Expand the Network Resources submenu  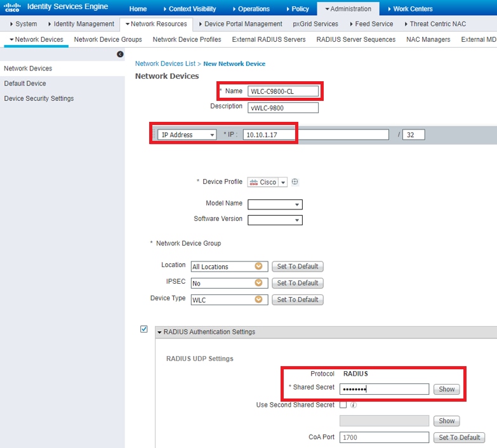pyautogui.click(x=156, y=23)
